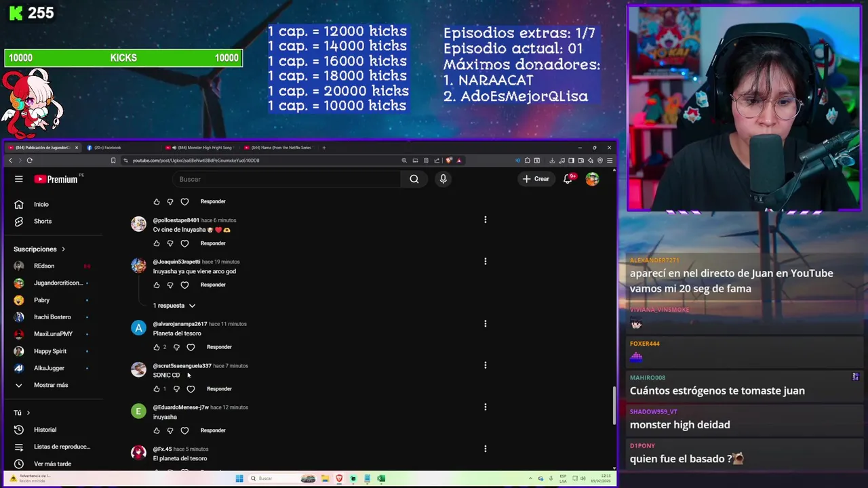This screenshot has width=868, height=488.
Task: Heart the "SONIC CD" comment
Action: [191, 389]
